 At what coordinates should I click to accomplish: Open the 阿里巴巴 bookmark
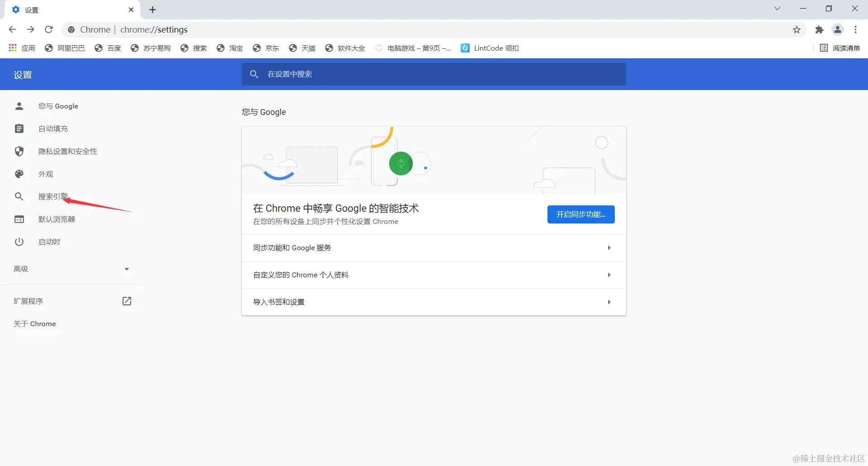click(x=65, y=48)
